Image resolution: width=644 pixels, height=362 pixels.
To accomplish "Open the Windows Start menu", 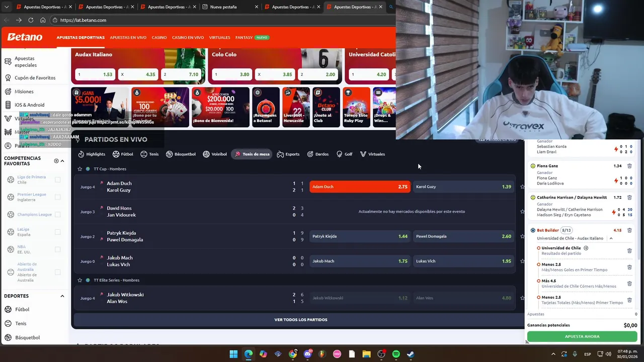I will pyautogui.click(x=233, y=354).
